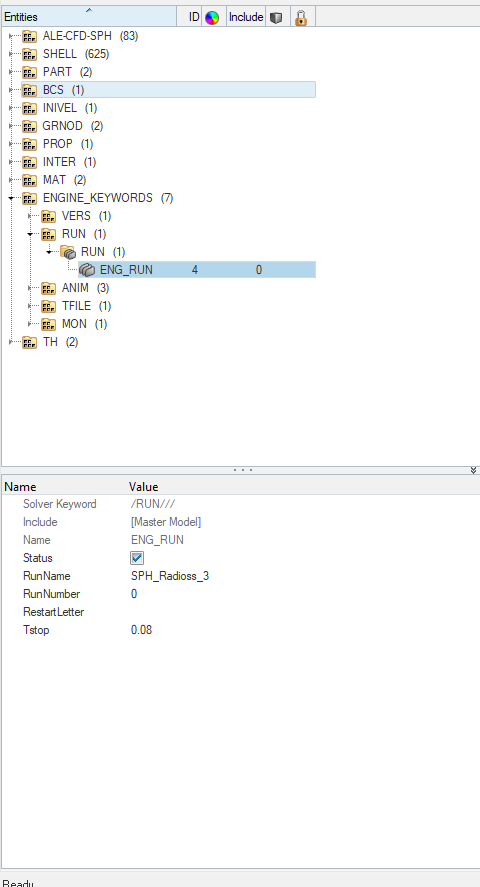The image size is (480, 887).
Task: Click the cube icon column header
Action: click(x=276, y=18)
